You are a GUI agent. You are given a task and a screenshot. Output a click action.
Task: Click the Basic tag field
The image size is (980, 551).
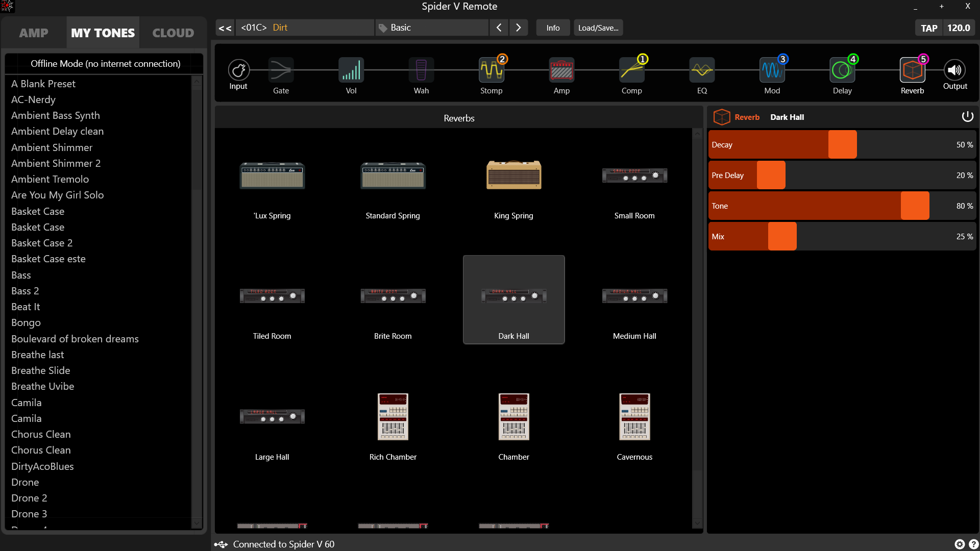[432, 28]
